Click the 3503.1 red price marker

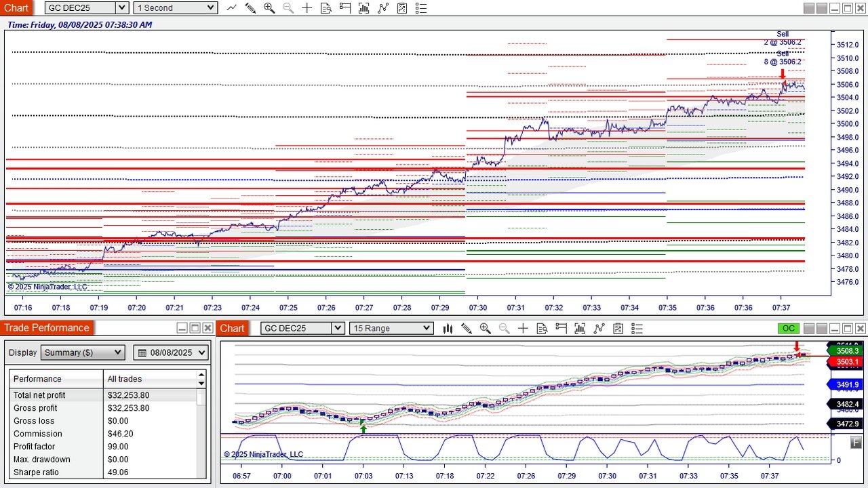(846, 362)
